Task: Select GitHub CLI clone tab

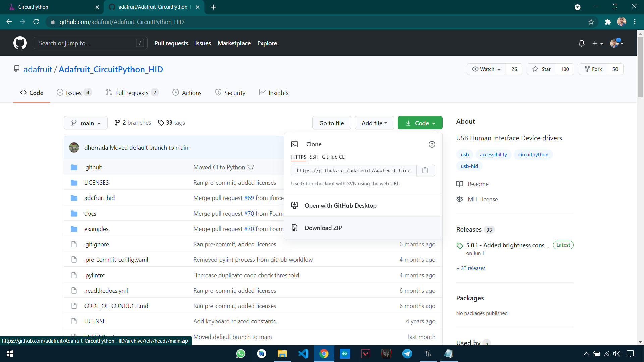Action: 333,157
